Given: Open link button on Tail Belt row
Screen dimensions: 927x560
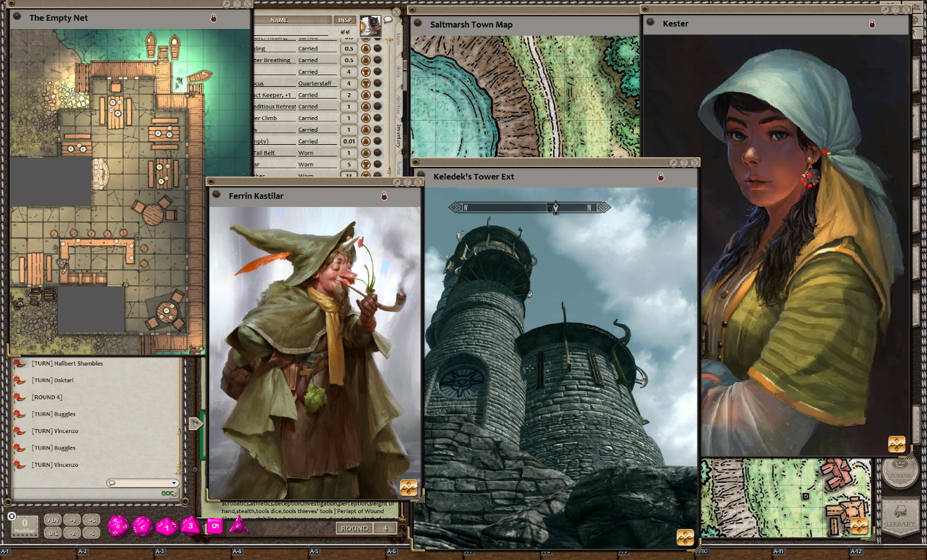Looking at the screenshot, I should tap(378, 153).
